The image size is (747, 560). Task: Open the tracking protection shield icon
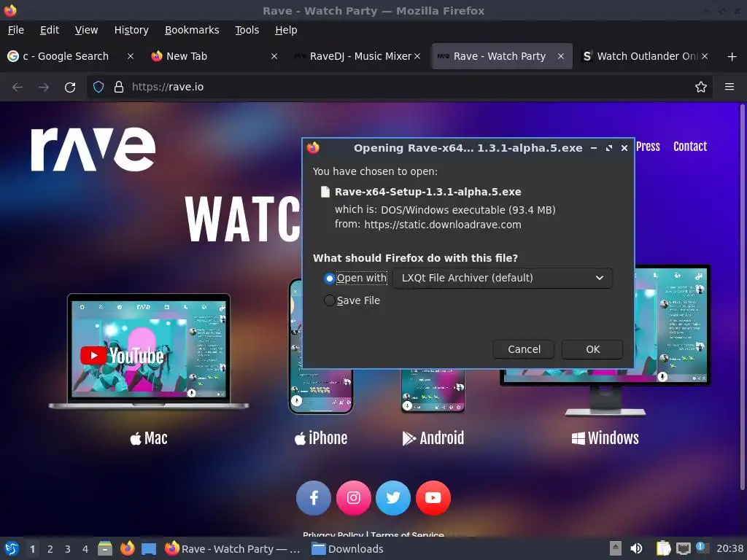point(98,87)
